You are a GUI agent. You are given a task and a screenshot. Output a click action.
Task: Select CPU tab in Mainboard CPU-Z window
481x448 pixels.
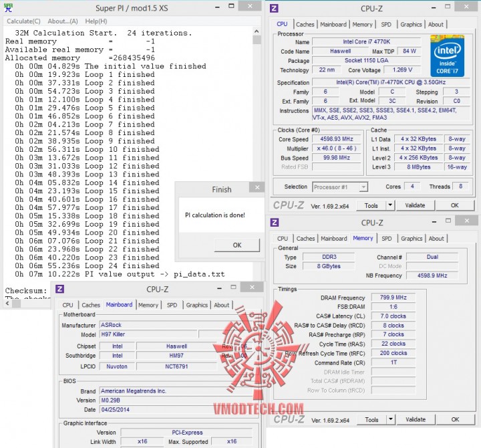(67, 305)
